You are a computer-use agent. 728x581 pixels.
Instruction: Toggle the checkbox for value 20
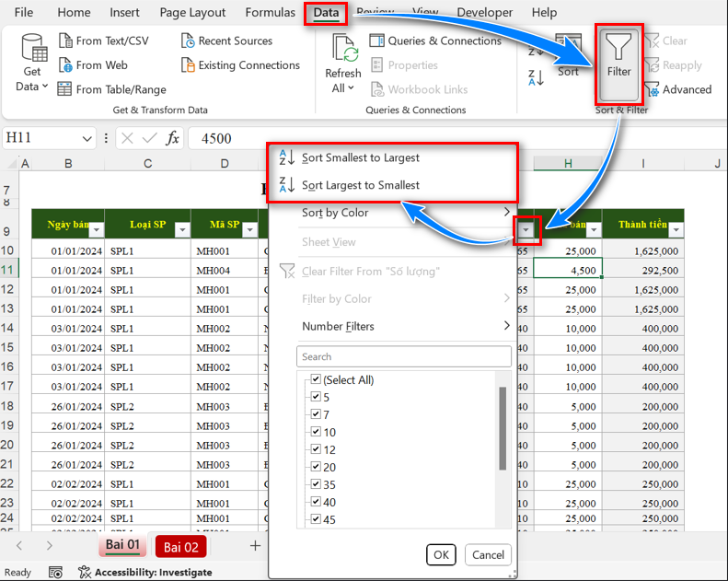(x=317, y=467)
